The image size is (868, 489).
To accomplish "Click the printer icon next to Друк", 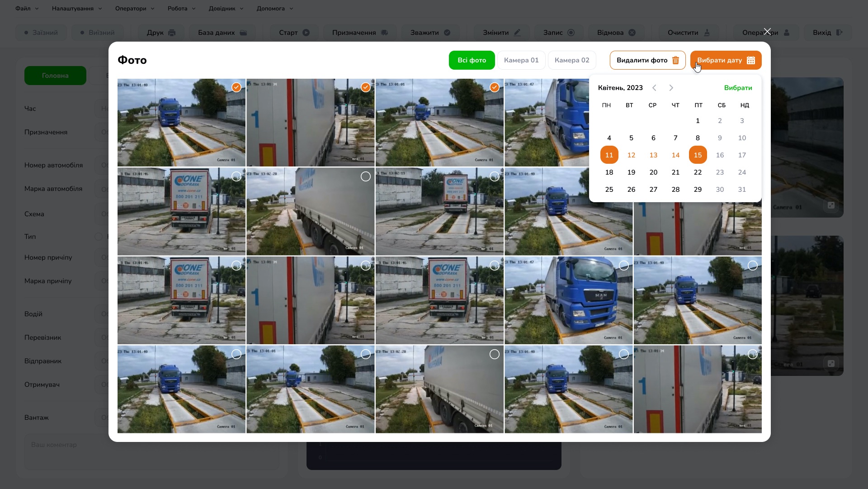I will point(172,33).
